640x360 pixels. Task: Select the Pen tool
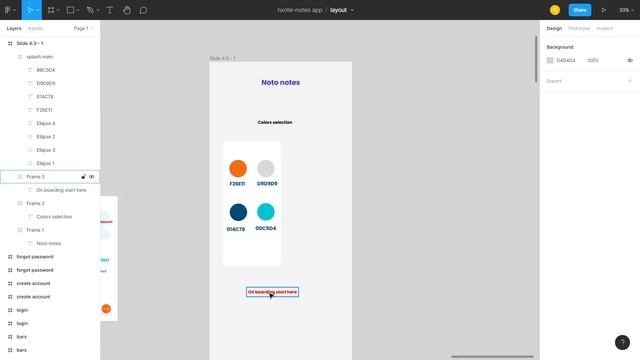click(90, 10)
